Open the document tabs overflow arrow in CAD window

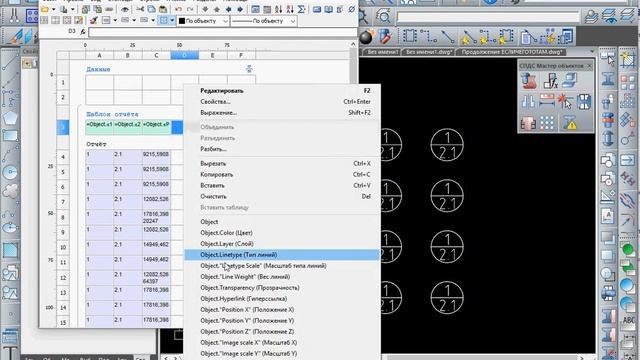click(592, 51)
